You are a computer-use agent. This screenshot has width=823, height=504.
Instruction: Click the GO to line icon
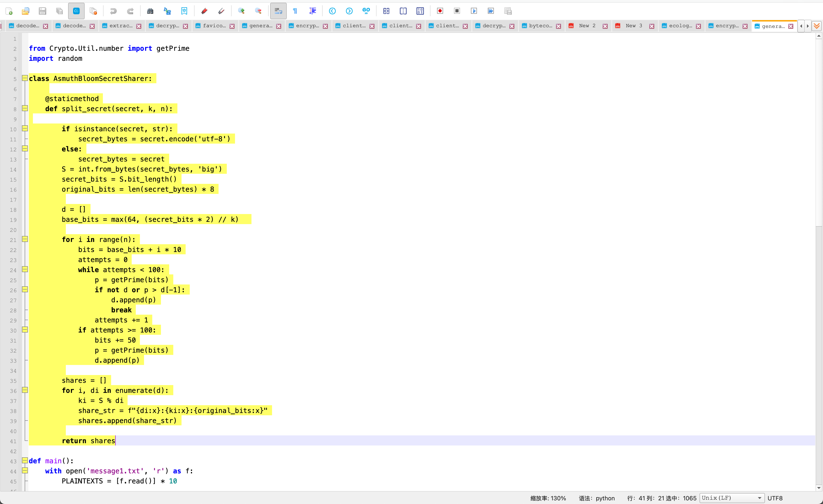pyautogui.click(x=366, y=11)
